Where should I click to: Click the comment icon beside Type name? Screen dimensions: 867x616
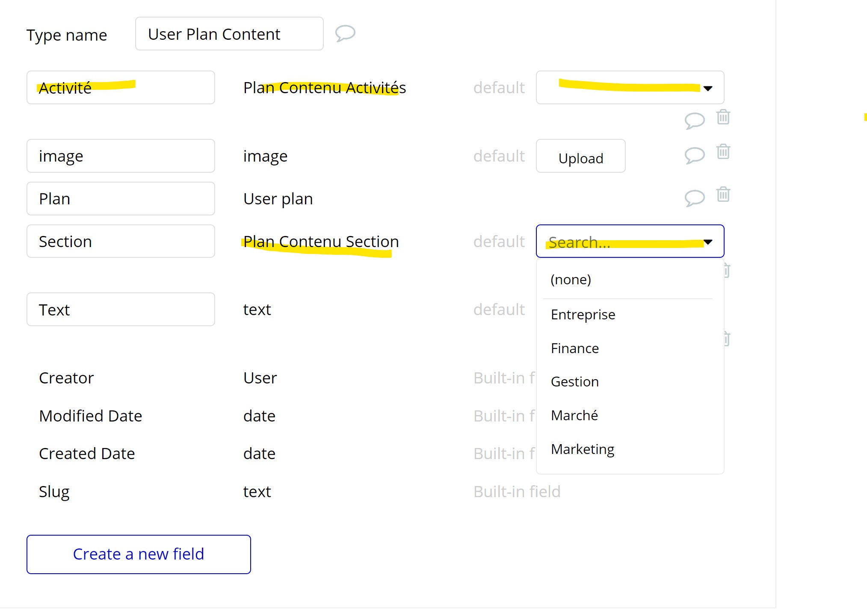(345, 33)
